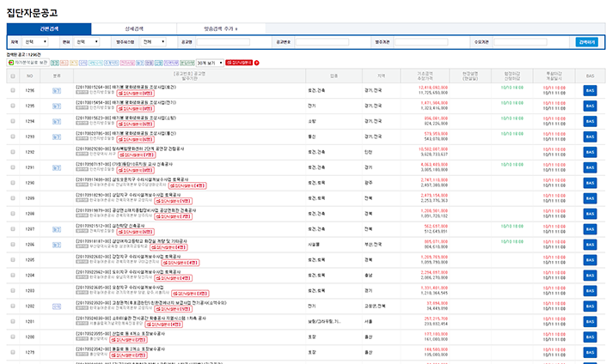Open the 면허 license select dropdown
Viewport: 612px width, 364px height.
tap(87, 42)
